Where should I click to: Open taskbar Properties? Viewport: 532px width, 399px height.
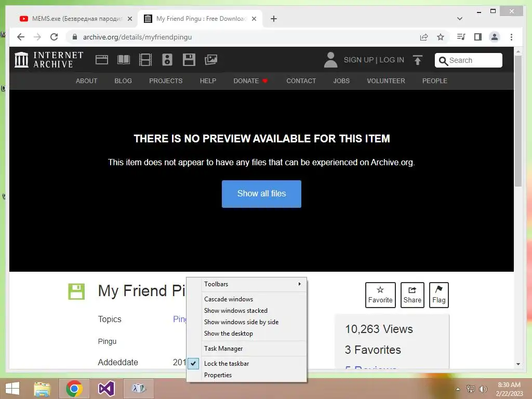coord(247,375)
